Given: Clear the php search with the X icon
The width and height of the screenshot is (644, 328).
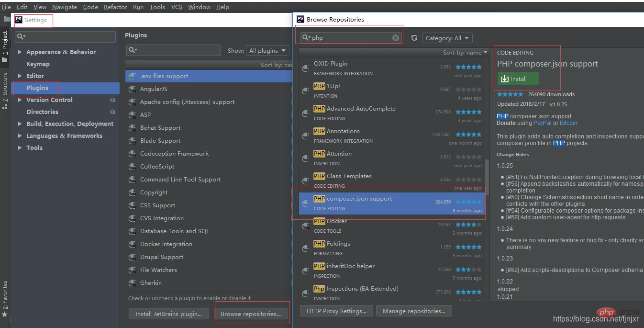Looking at the screenshot, I should (396, 38).
